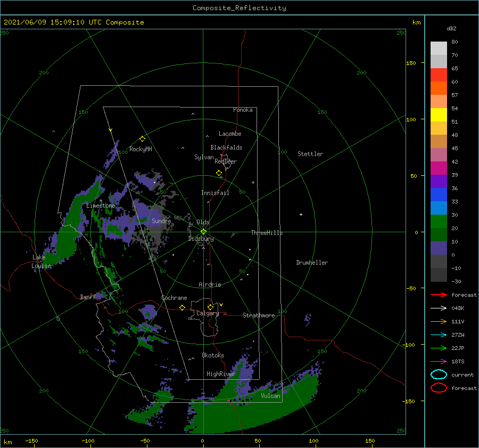Click the yellow diamond marker in Calgary
This screenshot has width=479, height=448.
210,307
